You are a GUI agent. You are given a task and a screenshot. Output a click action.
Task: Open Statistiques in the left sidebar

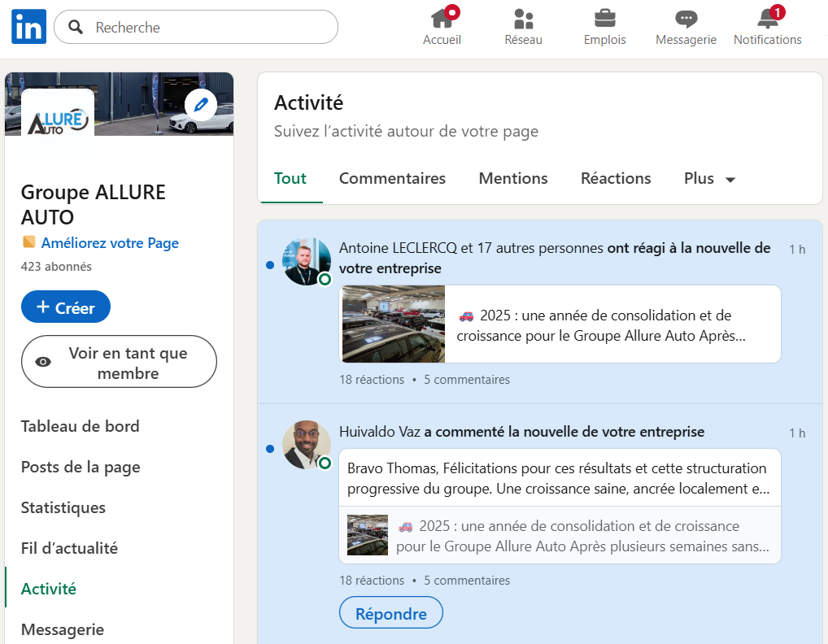click(x=63, y=507)
